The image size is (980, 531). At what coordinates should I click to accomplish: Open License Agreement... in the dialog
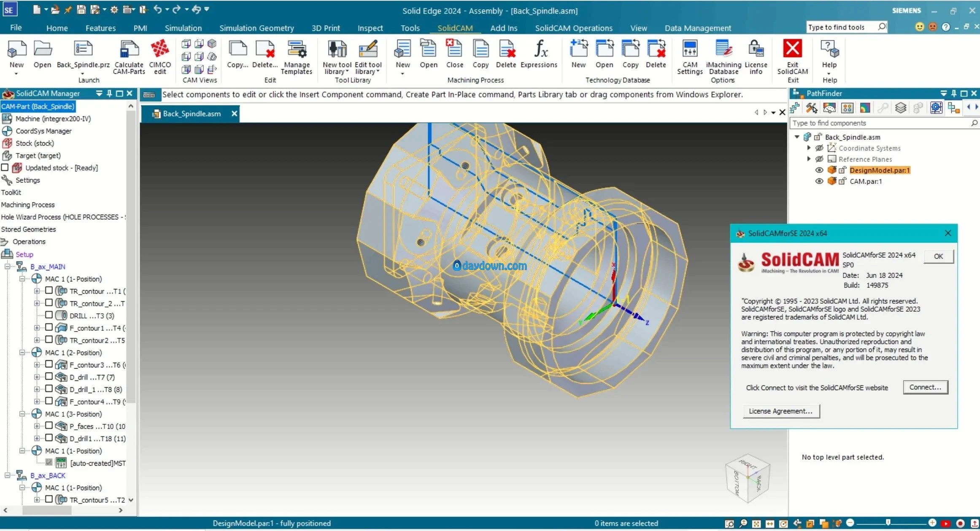780,411
